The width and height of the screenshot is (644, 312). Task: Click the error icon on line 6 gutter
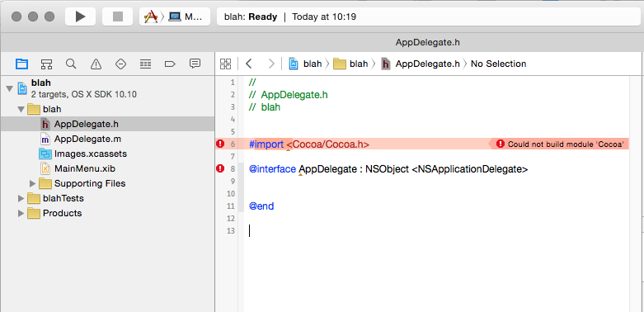[220, 144]
